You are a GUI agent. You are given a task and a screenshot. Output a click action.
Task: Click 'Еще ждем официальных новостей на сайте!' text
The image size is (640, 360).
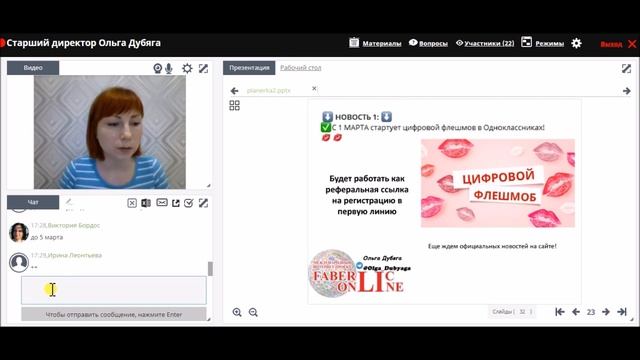[492, 246]
